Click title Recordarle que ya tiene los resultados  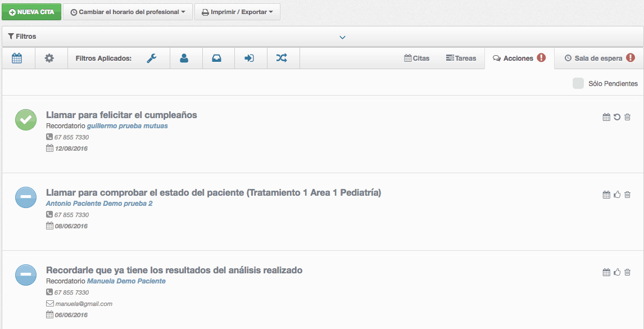click(174, 270)
